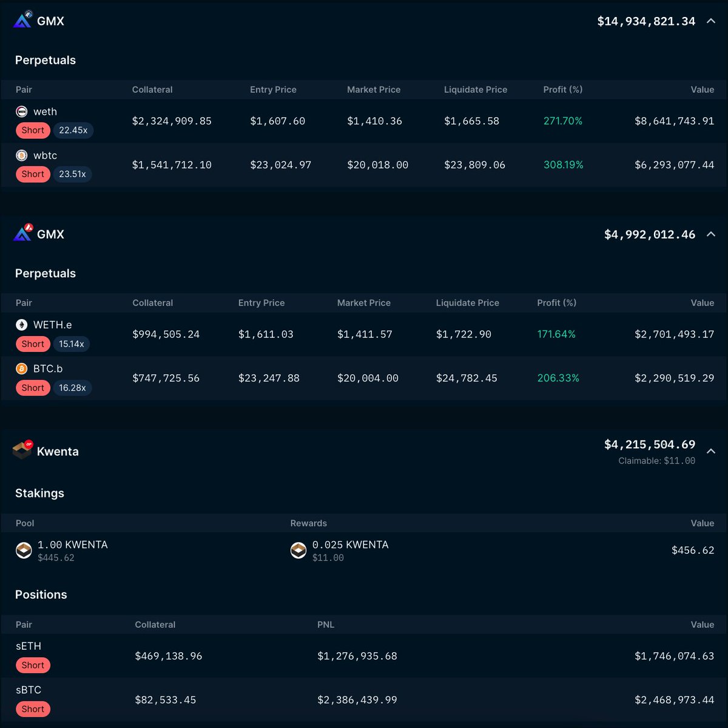This screenshot has width=728, height=728.
Task: Click the Claimable: $11.00 text
Action: coord(657,460)
